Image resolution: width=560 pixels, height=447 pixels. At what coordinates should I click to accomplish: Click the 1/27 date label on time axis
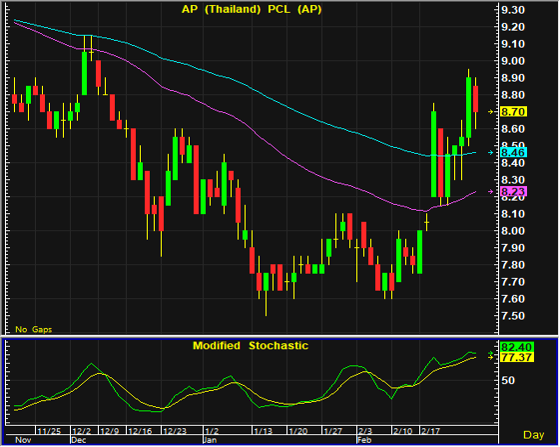coord(333,431)
